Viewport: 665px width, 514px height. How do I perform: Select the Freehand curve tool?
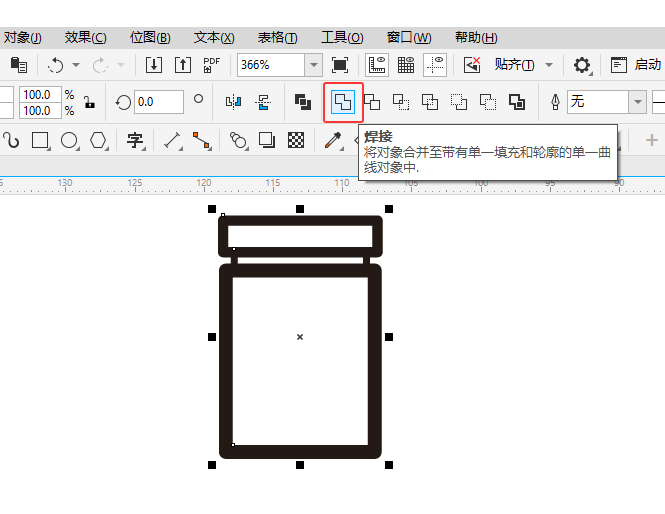11,140
